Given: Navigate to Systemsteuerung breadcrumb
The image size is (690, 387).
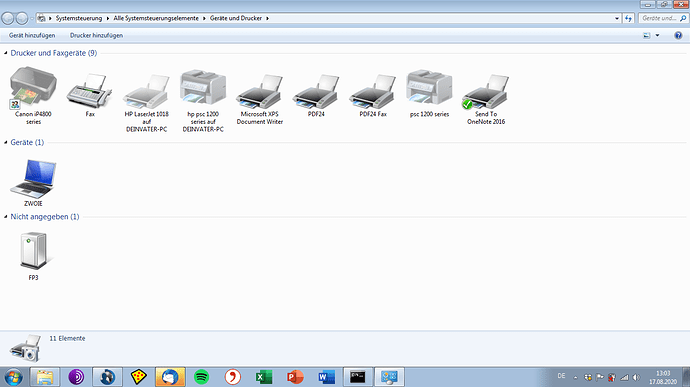Looking at the screenshot, I should (x=79, y=18).
